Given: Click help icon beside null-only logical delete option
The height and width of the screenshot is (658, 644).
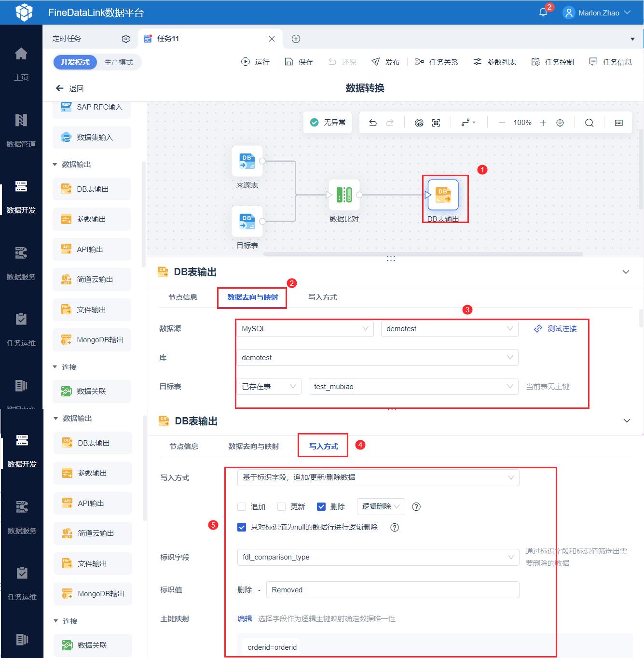Looking at the screenshot, I should pyautogui.click(x=395, y=527).
